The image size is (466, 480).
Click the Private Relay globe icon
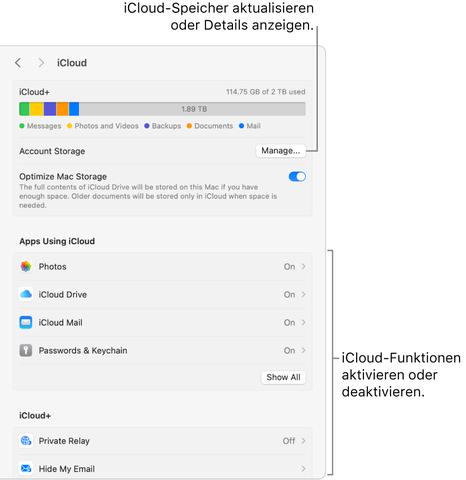click(26, 441)
